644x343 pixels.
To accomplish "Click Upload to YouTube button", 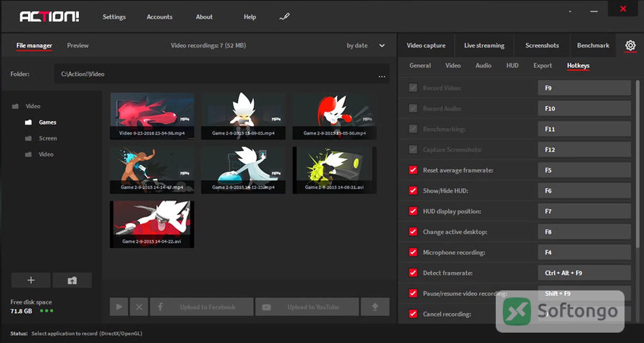I will (307, 307).
